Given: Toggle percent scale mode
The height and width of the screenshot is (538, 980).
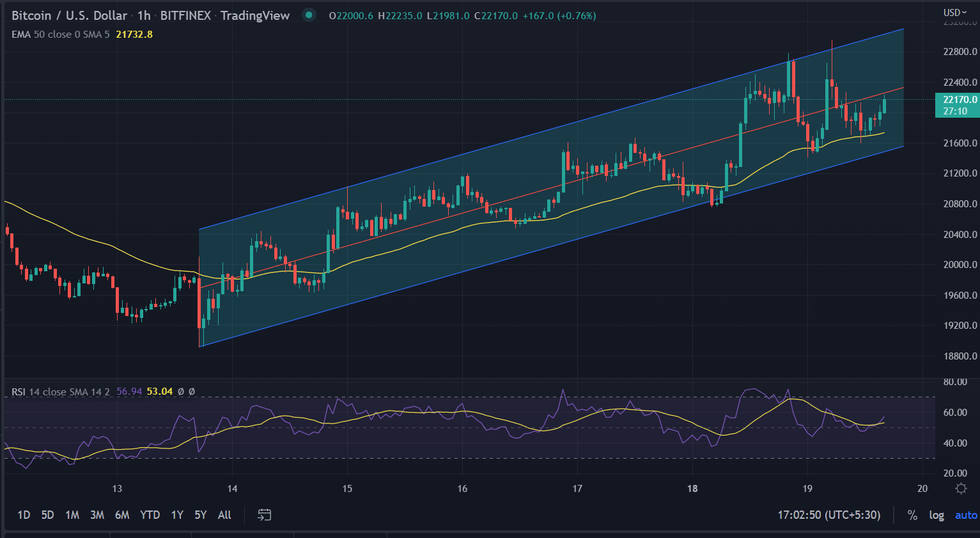Looking at the screenshot, I should click(x=912, y=515).
